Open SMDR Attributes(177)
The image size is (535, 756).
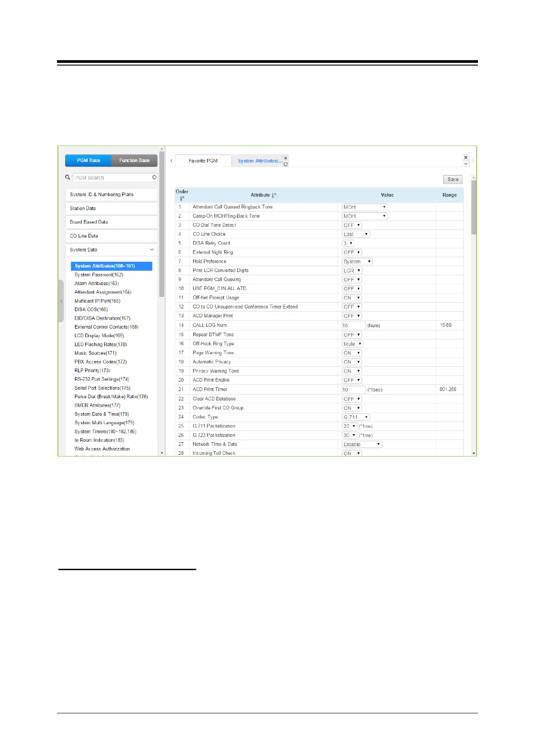point(97,405)
